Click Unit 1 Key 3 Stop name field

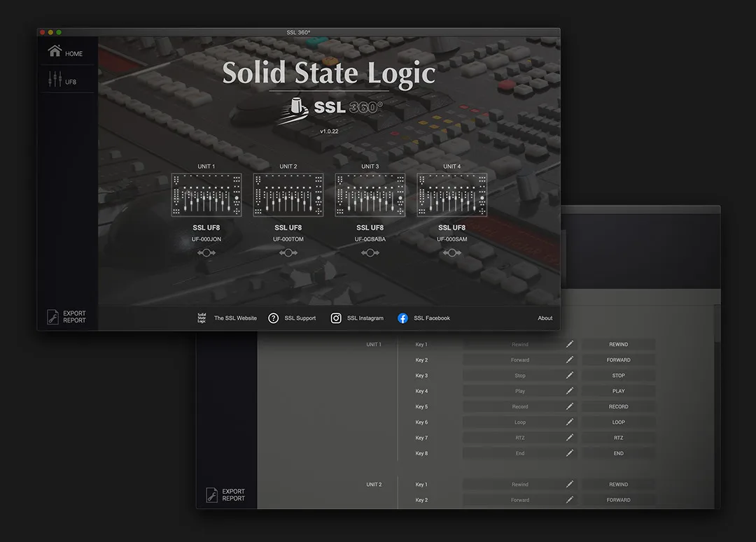click(519, 376)
